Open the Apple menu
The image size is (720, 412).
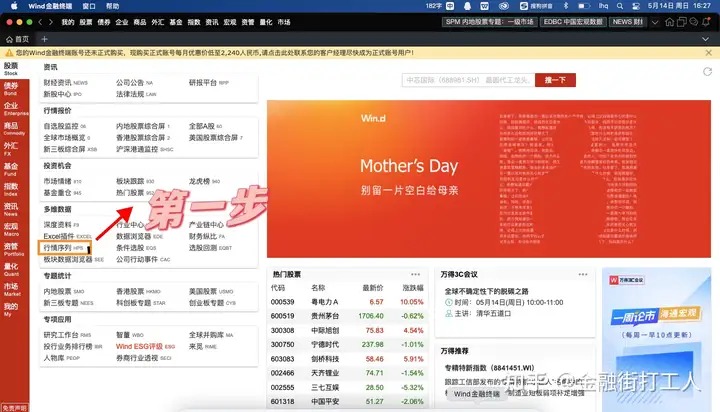coord(14,6)
